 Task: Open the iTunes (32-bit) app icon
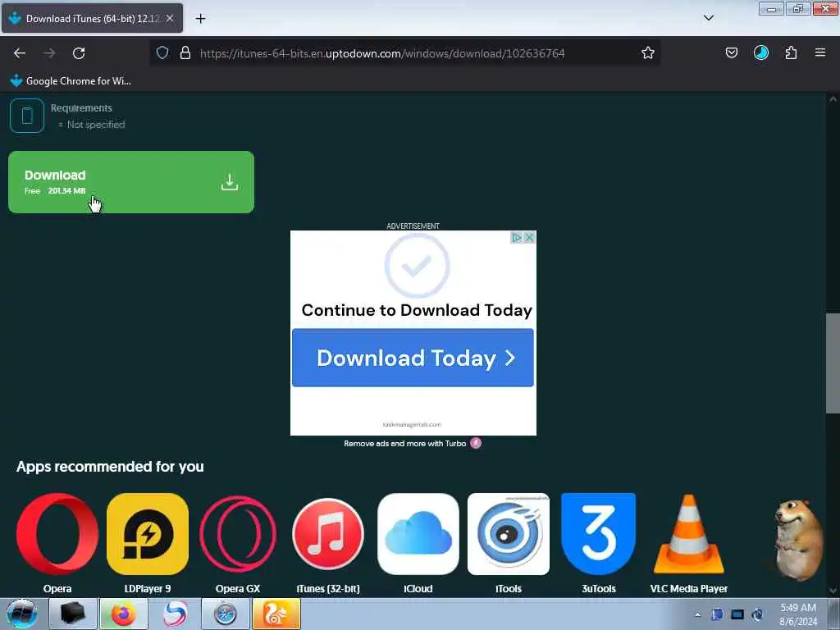(x=328, y=534)
